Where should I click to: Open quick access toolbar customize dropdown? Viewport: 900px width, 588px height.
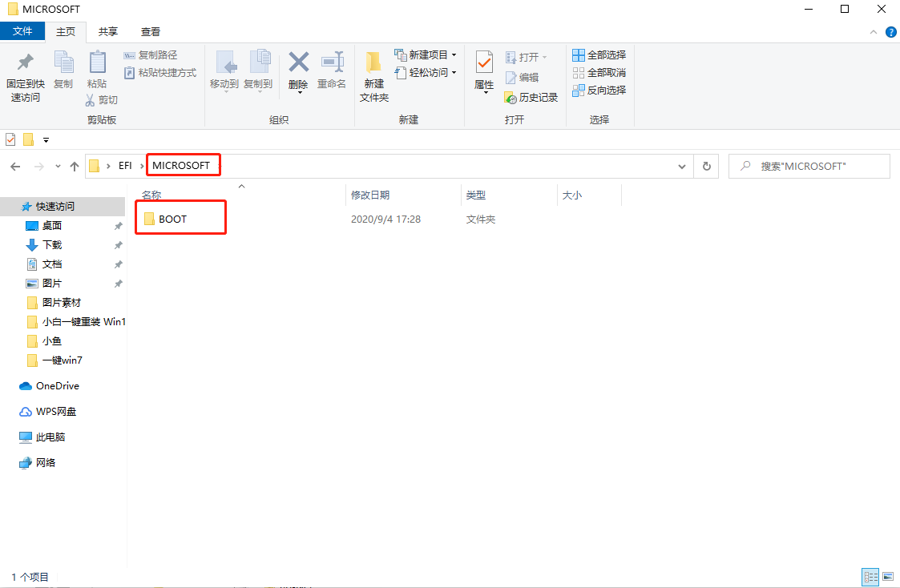(46, 140)
